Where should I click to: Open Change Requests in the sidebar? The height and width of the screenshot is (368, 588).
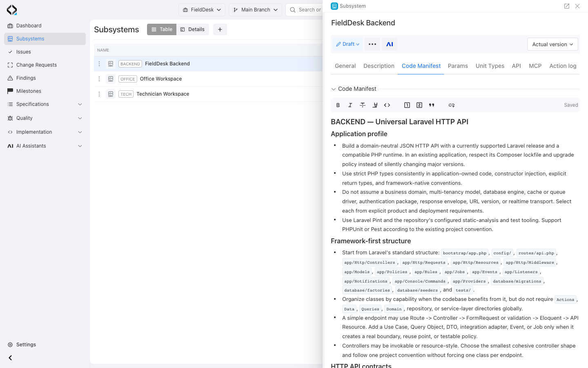tap(45, 65)
